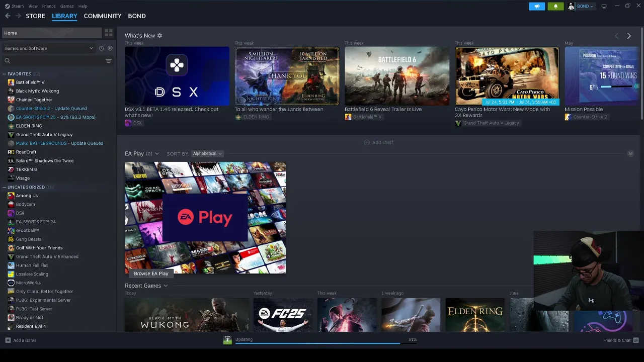Open Black Myth Wukong recent game tile
This screenshot has width=644, height=362.
pos(187,315)
